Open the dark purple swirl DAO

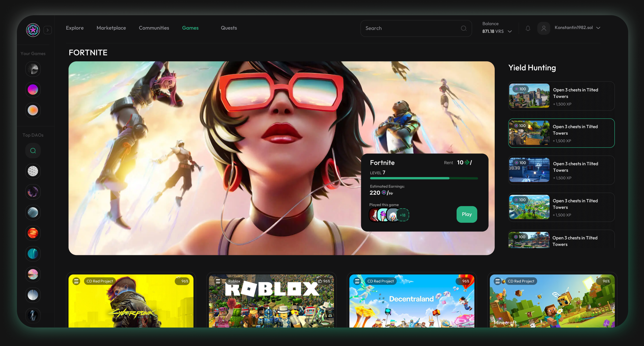(x=33, y=192)
